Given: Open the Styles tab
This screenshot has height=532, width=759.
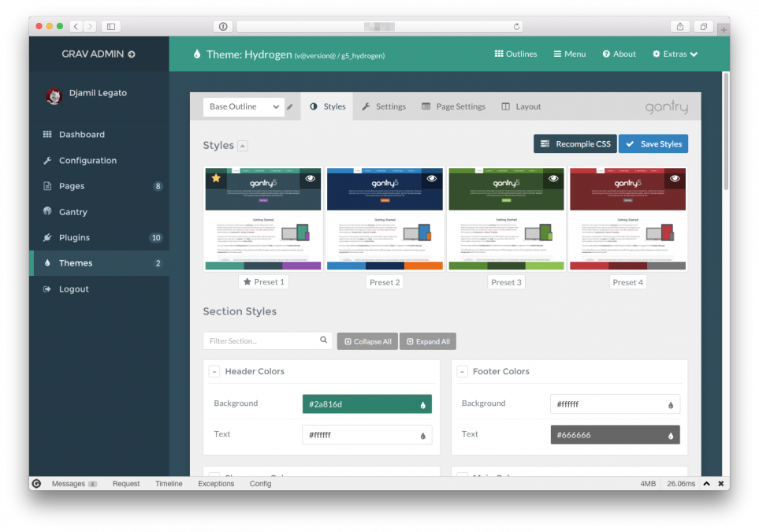Looking at the screenshot, I should coord(328,106).
